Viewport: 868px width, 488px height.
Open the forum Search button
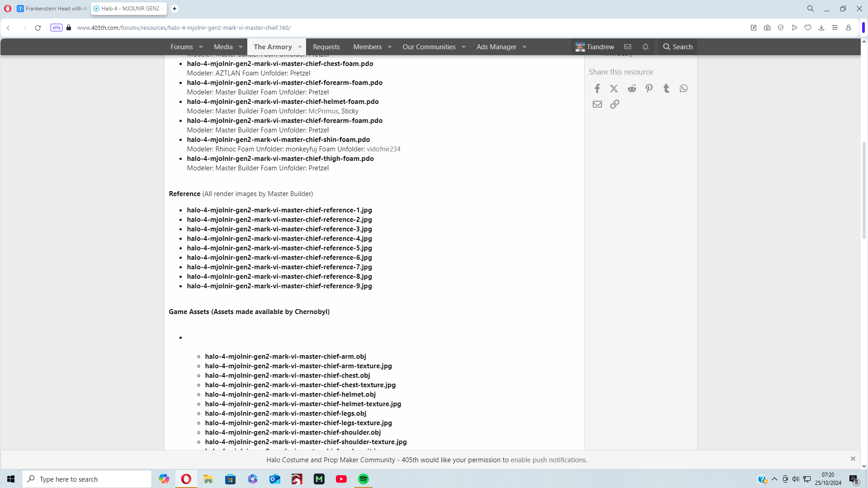click(678, 47)
